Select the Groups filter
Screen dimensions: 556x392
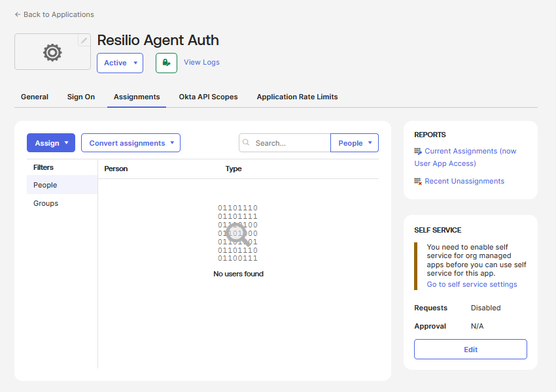point(62,203)
